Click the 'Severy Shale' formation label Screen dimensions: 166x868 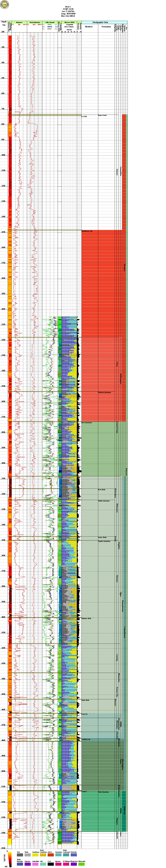(103, 537)
